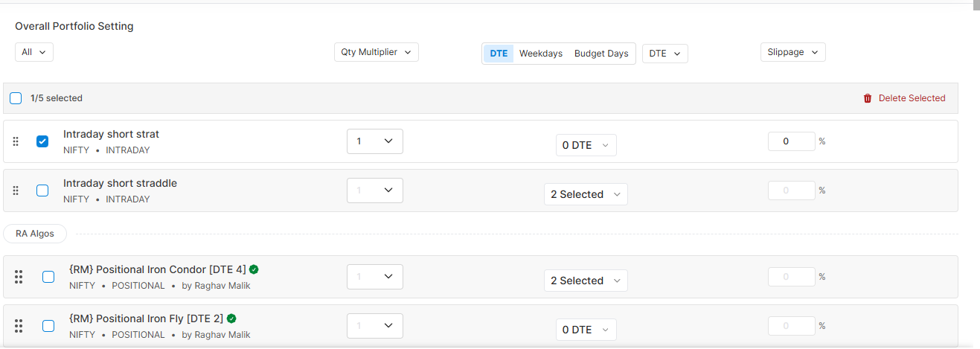This screenshot has height=349, width=980.
Task: Tick the Positional Iron Condor checkbox
Action: [48, 277]
